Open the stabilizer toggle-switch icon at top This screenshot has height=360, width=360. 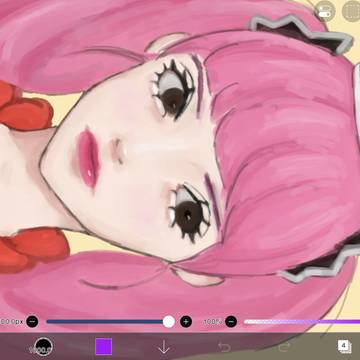(325, 11)
